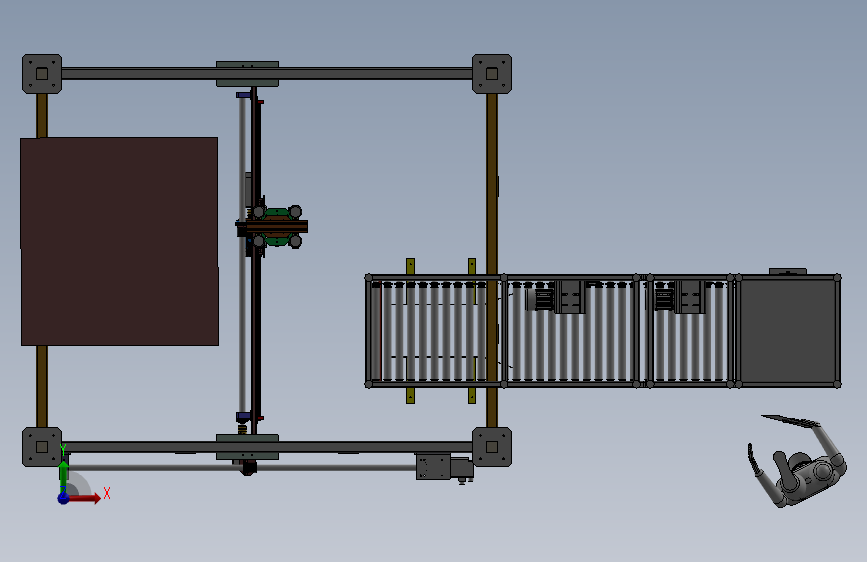Select the top-left corner post of gantry frame
The image size is (867, 562).
click(42, 74)
